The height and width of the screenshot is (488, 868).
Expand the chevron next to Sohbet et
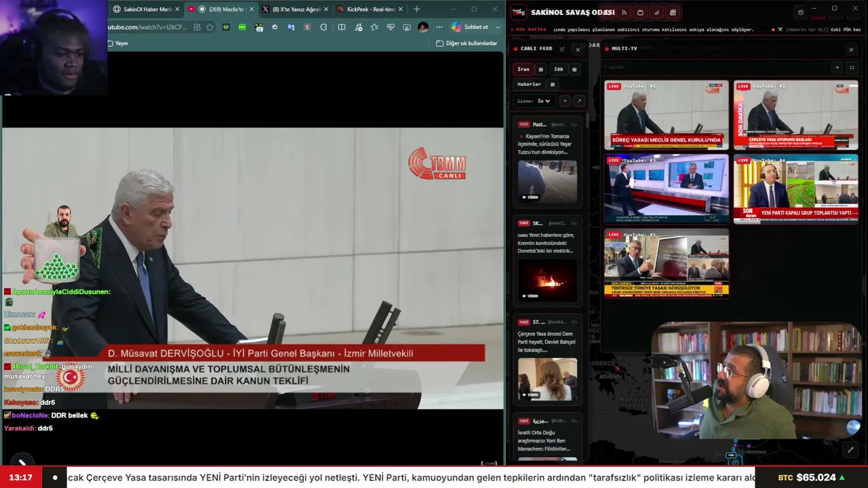pyautogui.click(x=498, y=27)
